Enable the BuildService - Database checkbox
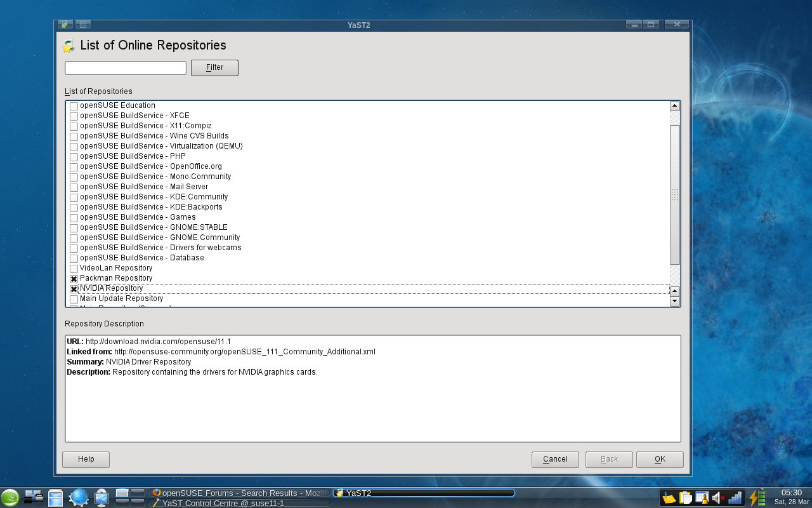This screenshot has width=812, height=508. click(74, 258)
